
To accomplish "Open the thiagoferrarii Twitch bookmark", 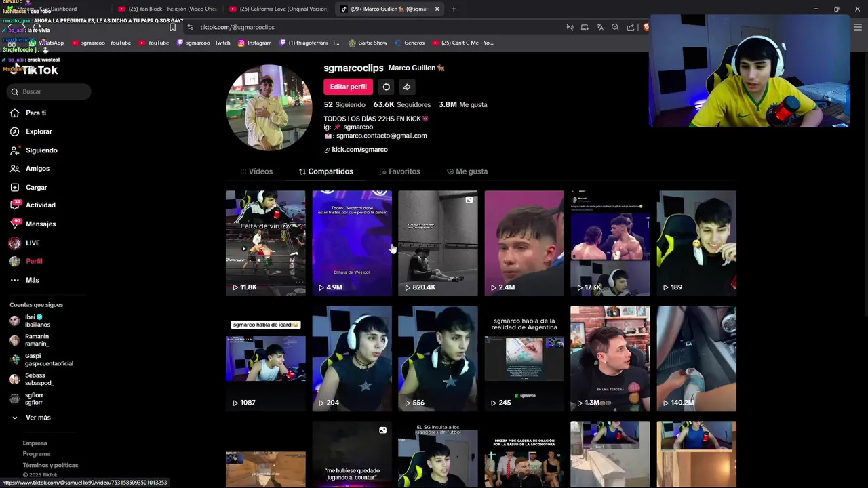I will tap(309, 43).
